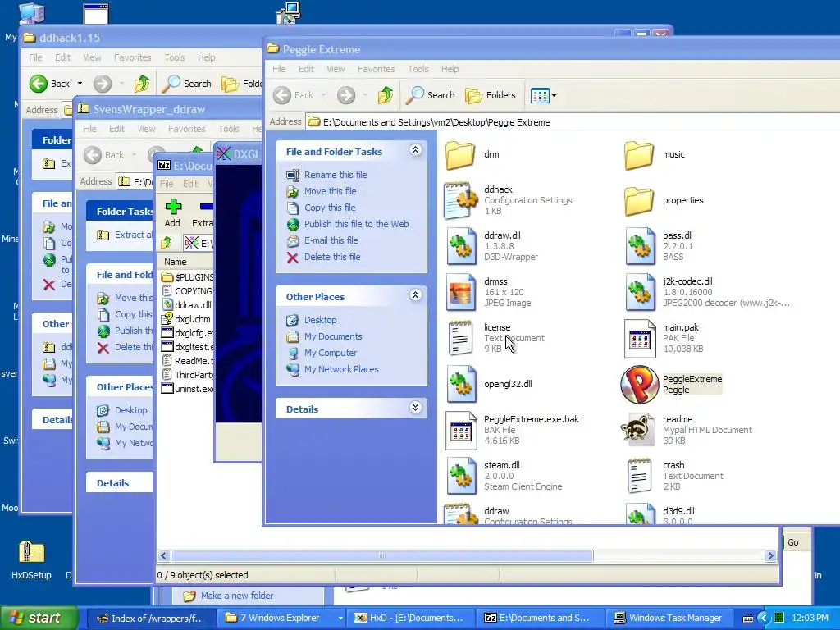Screen dimensions: 840x630
Task: Click Publish this file to the Web
Action: point(356,224)
